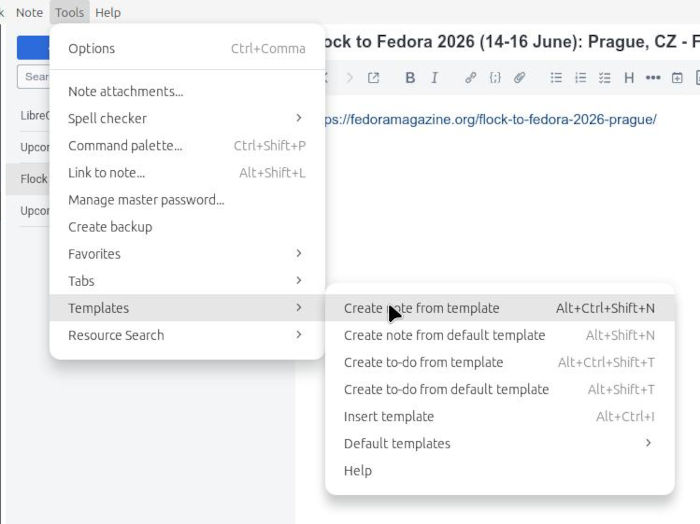This screenshot has width=700, height=524.
Task: Click the horizontal rule ellipsis icon
Action: point(653,78)
